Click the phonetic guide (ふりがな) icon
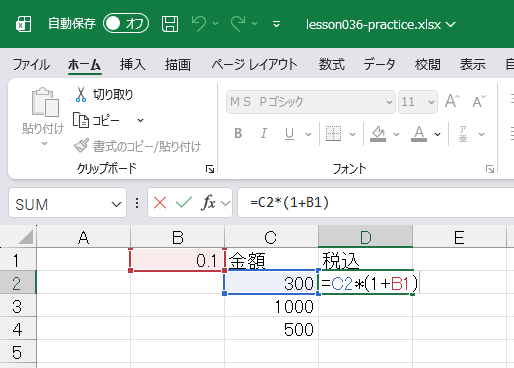 (x=463, y=134)
